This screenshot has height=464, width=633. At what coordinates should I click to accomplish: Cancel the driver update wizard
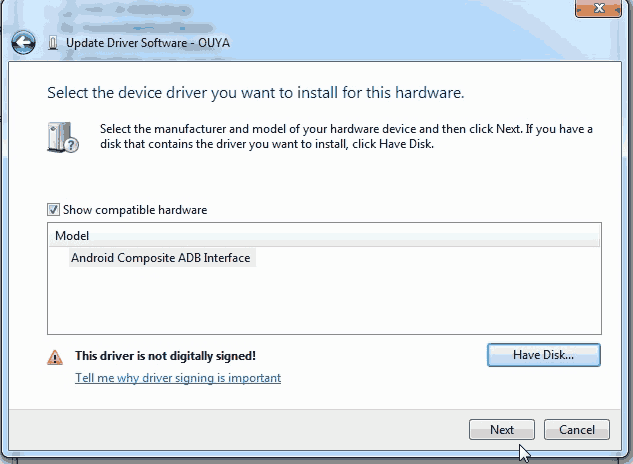click(x=576, y=430)
